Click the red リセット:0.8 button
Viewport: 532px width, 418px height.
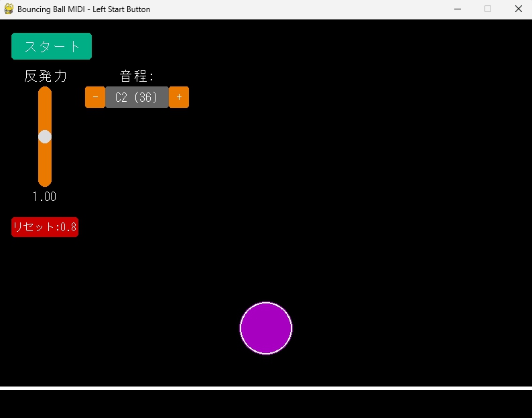45,227
